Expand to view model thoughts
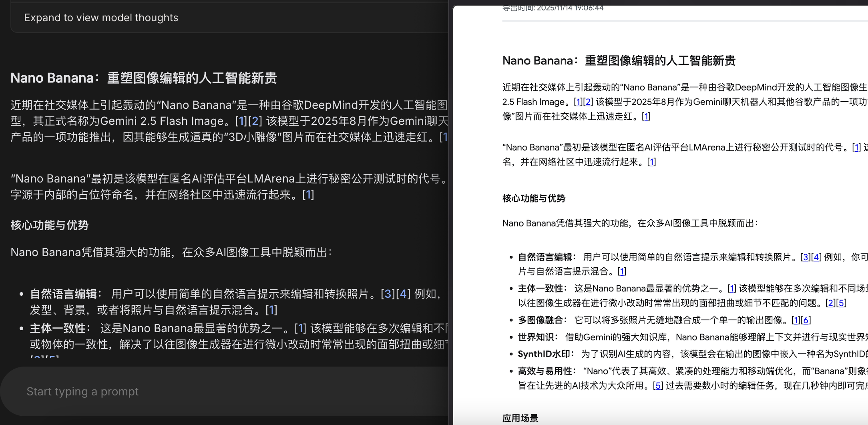 pyautogui.click(x=100, y=17)
